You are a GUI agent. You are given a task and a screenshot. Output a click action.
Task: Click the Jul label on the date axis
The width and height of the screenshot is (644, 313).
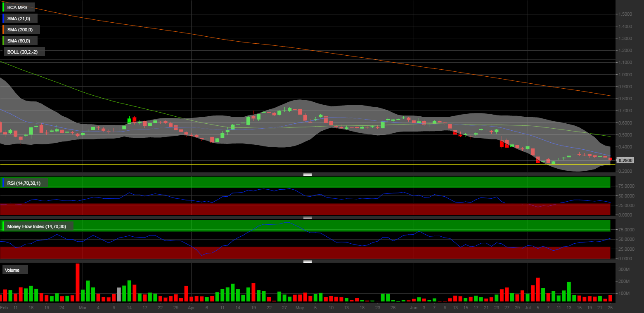click(x=528, y=308)
